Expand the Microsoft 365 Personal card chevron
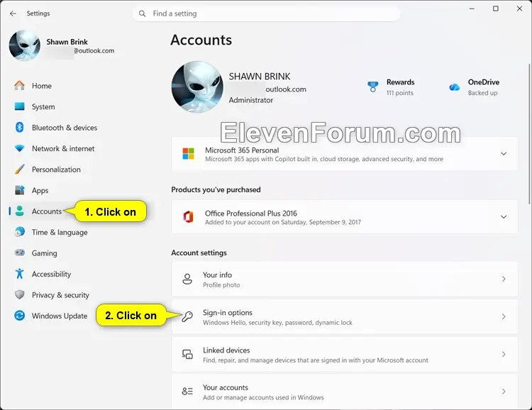532x410 pixels. tap(504, 154)
